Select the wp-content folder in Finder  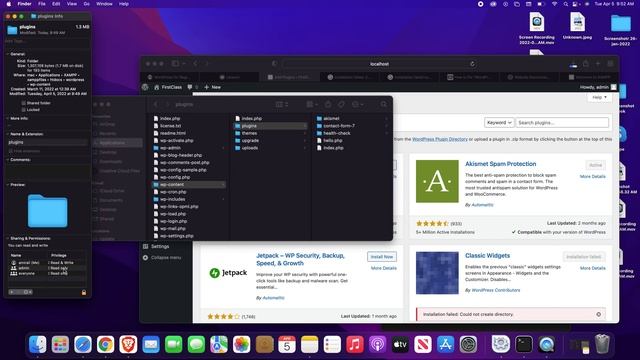pos(189,184)
